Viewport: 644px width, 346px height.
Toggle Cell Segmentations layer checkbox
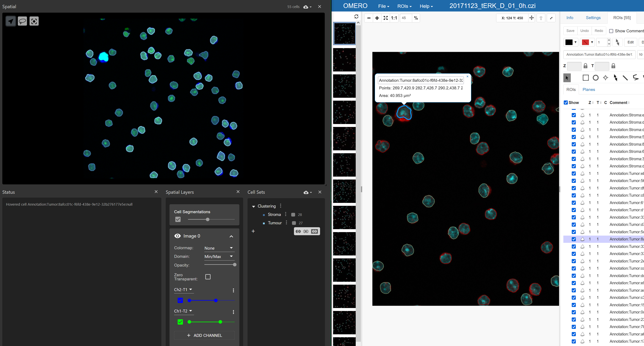(178, 219)
